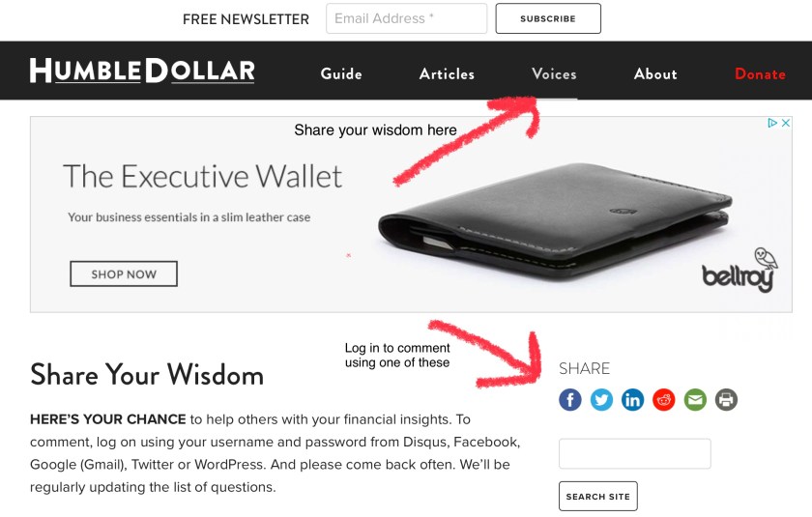The height and width of the screenshot is (517, 812).
Task: Open the AdChoices triangle icon
Action: 772,123
